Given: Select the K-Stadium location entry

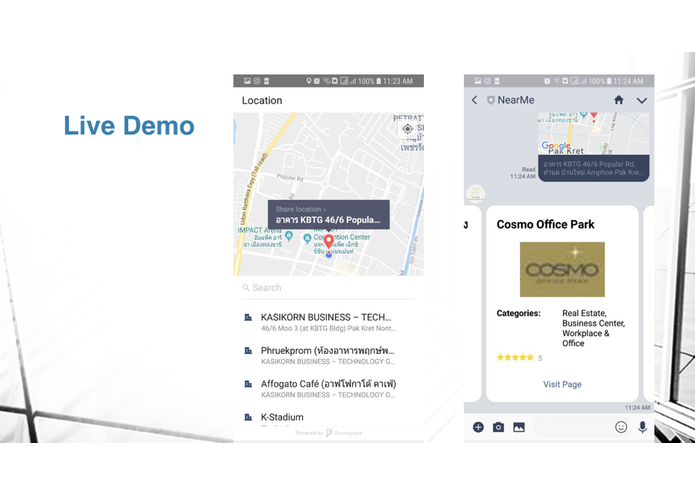Looking at the screenshot, I should [x=328, y=417].
